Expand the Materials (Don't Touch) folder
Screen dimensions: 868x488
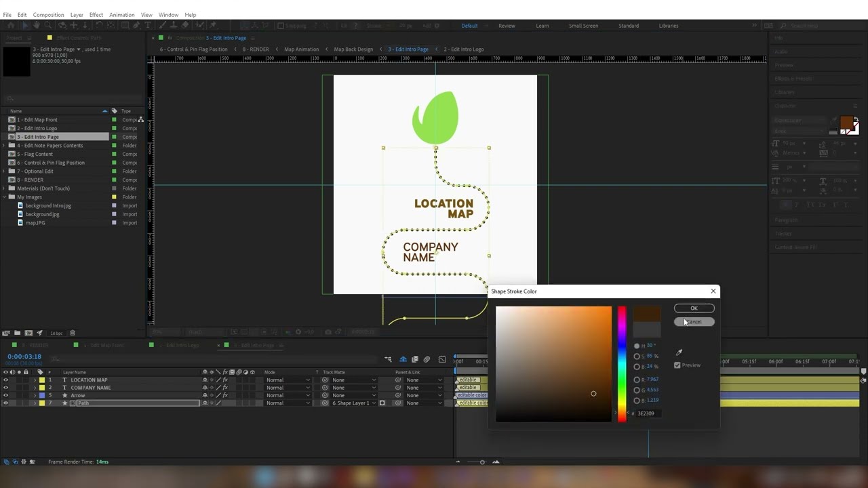[x=4, y=188]
